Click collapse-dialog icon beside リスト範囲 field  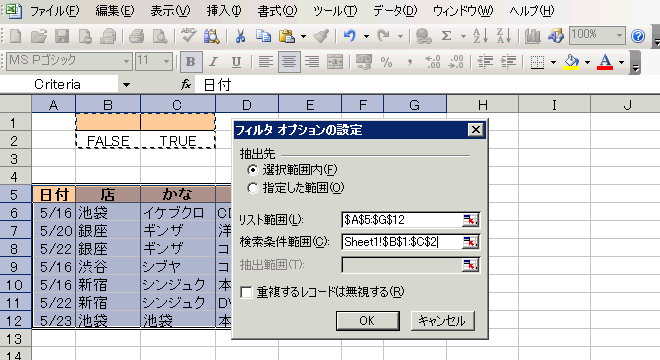click(x=470, y=220)
